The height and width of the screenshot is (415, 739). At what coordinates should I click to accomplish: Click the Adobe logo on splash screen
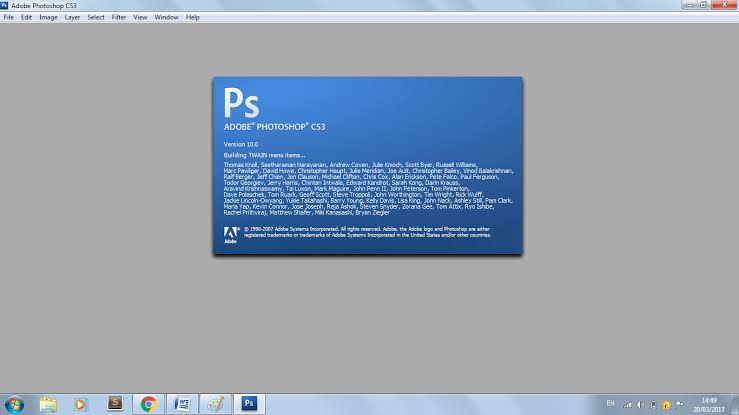(230, 235)
